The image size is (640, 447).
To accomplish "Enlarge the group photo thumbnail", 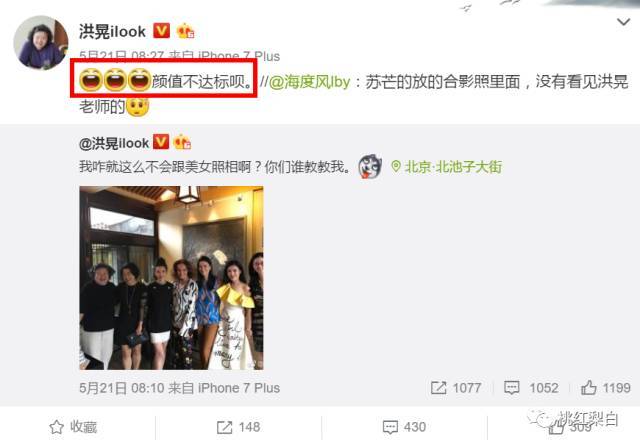I will [x=171, y=278].
